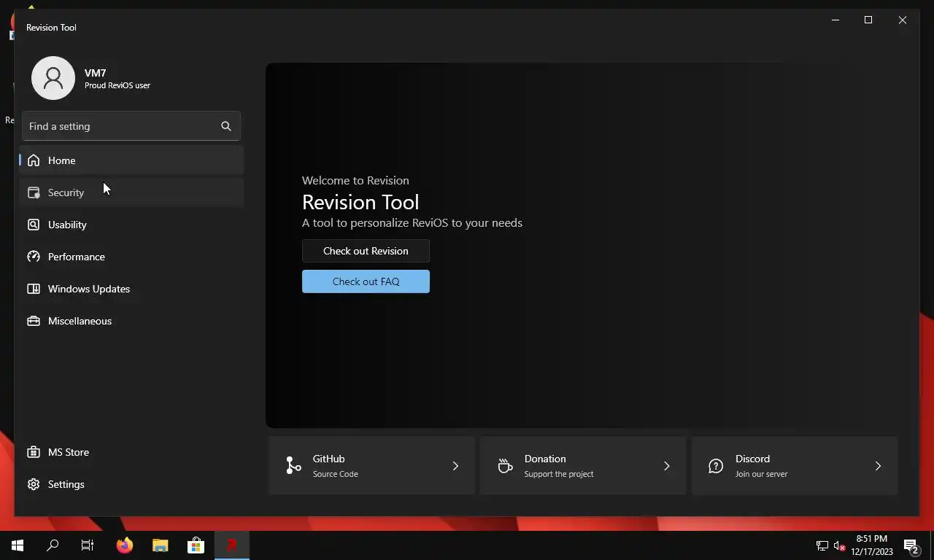
Task: Expand the GitHub card chevron
Action: (455, 466)
